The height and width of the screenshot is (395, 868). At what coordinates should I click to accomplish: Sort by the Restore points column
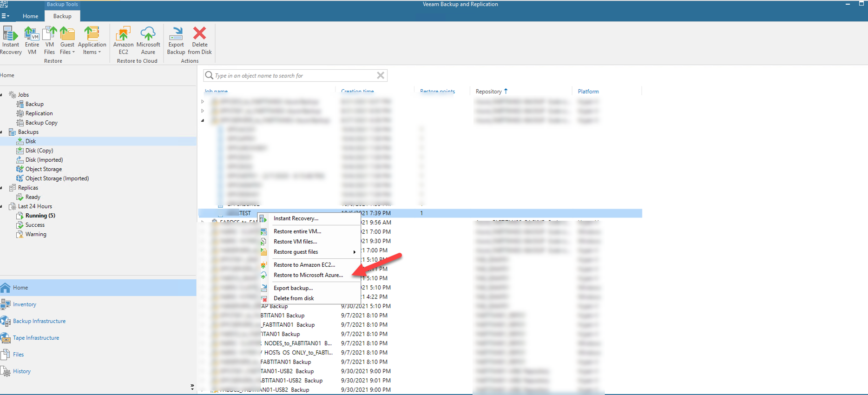coord(437,91)
